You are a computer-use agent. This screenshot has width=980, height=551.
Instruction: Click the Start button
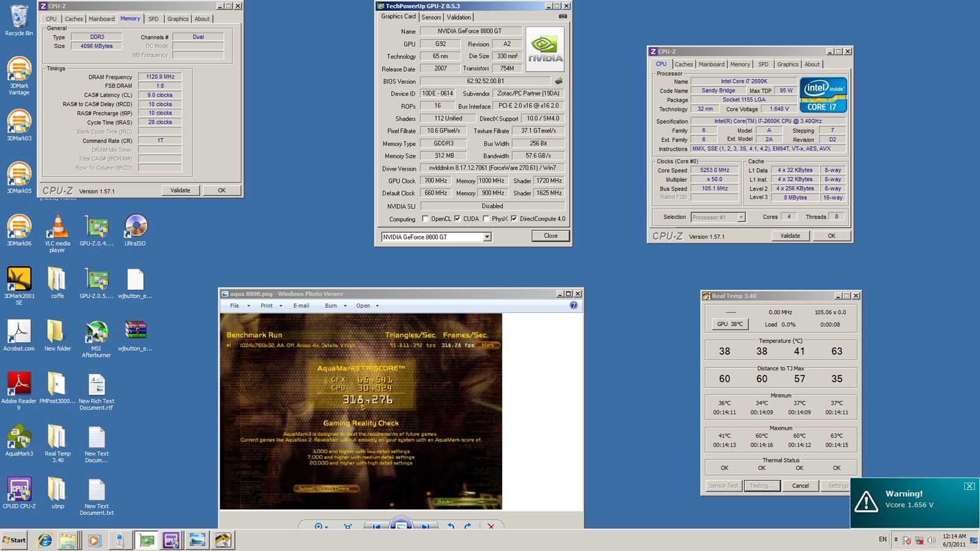tap(14, 540)
